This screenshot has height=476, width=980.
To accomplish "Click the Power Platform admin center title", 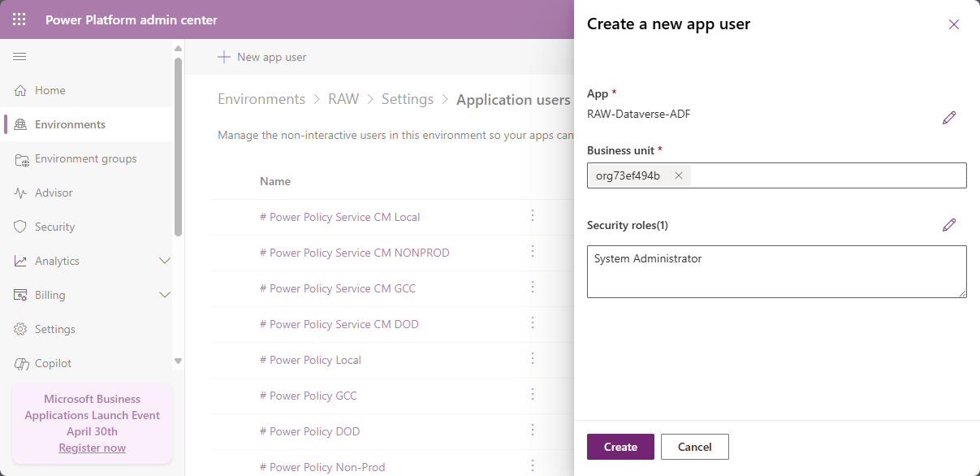I will pyautogui.click(x=132, y=19).
